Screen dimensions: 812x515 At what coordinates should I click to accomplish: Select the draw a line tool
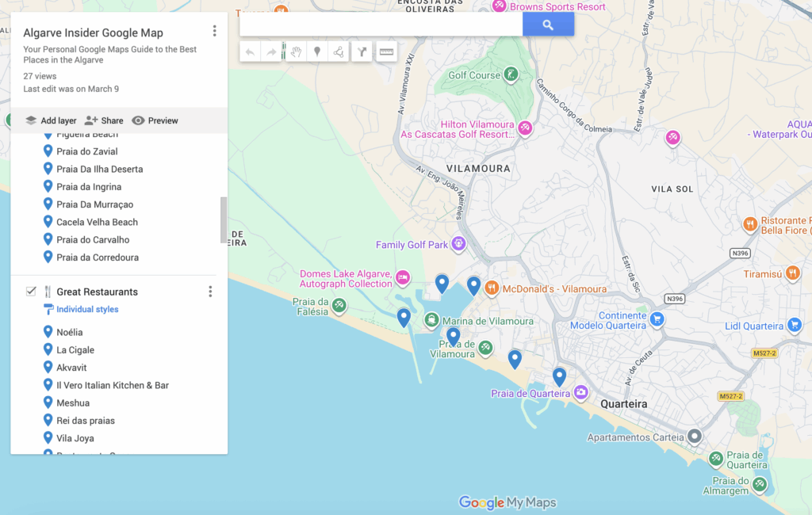(339, 52)
